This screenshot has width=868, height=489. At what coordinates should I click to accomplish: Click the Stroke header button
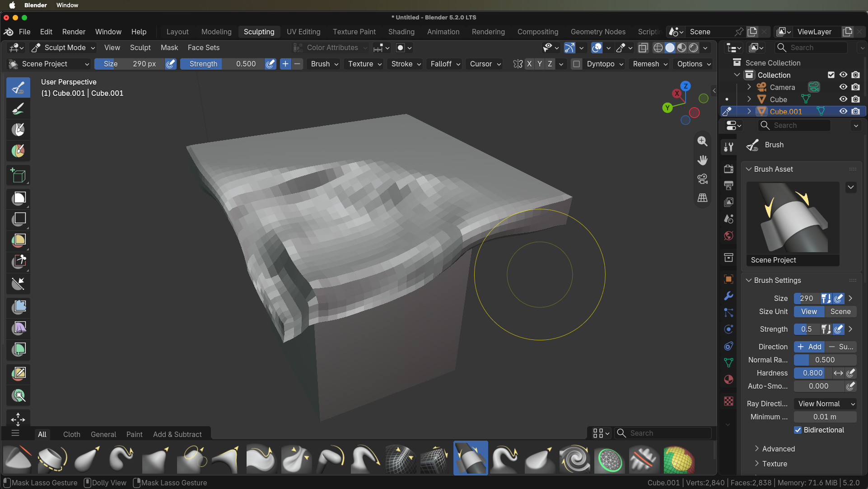tap(406, 64)
